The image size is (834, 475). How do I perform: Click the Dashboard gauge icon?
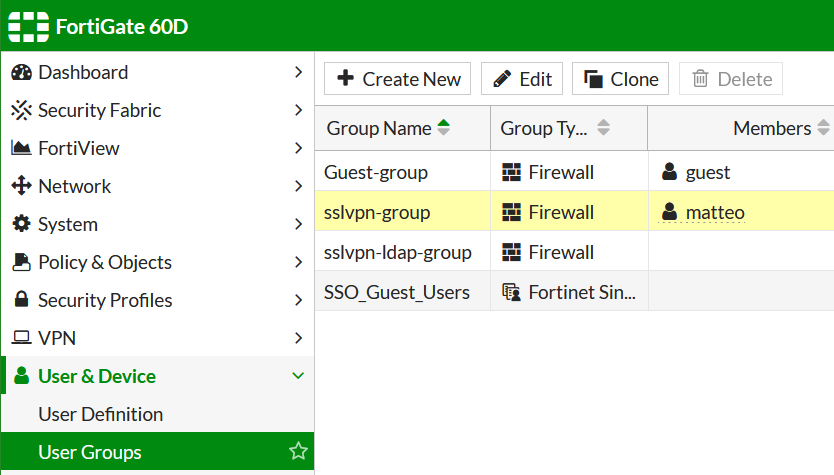point(21,72)
